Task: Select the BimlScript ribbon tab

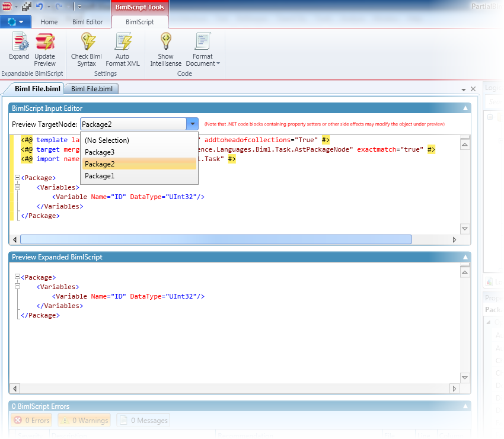Action: [140, 22]
